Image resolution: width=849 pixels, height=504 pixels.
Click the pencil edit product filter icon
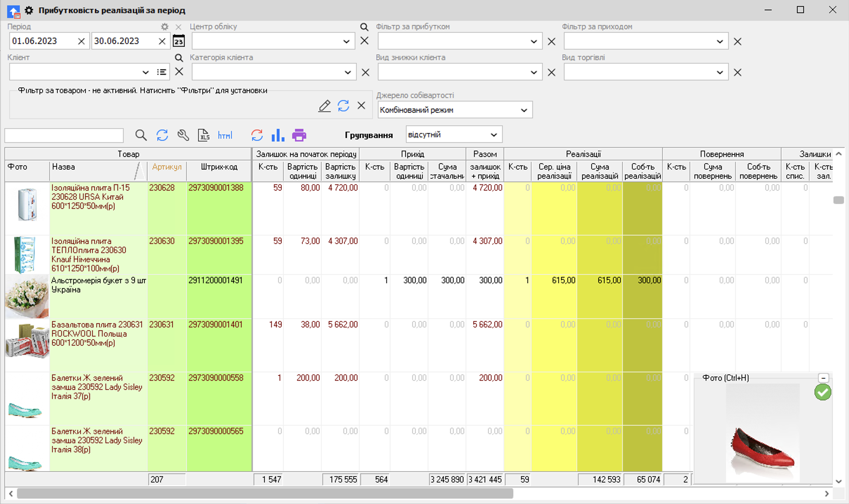coord(324,106)
